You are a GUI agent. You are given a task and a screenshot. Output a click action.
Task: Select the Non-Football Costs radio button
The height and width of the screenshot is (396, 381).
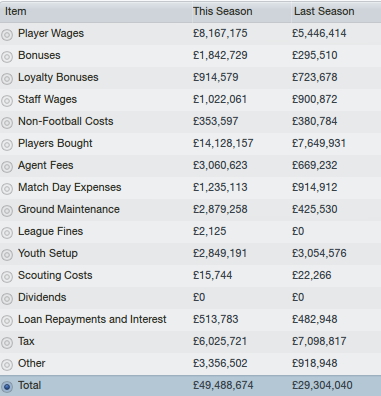point(7,122)
